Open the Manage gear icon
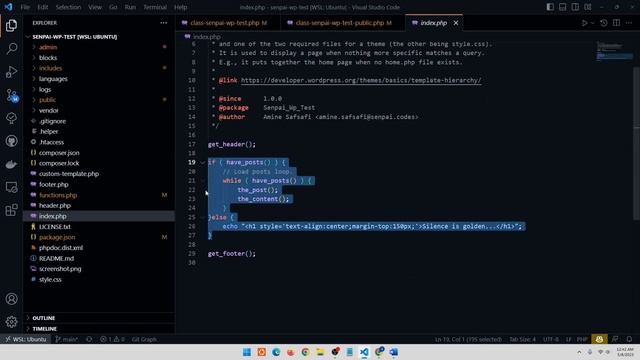The height and width of the screenshot is (360, 640). coord(11,322)
